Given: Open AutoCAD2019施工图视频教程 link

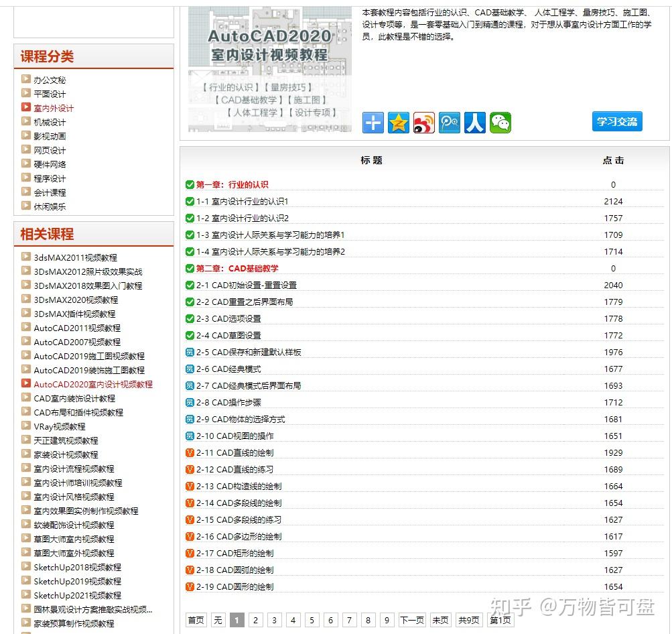Looking at the screenshot, I should point(89,357).
